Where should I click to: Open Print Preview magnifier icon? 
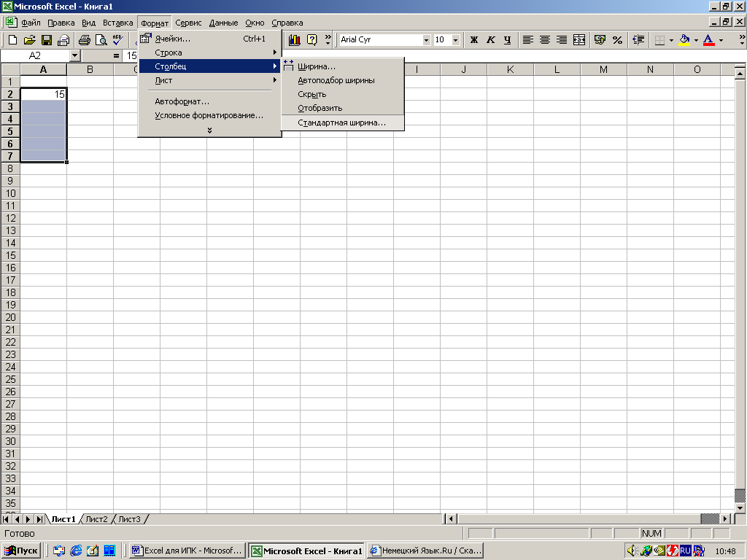[101, 40]
